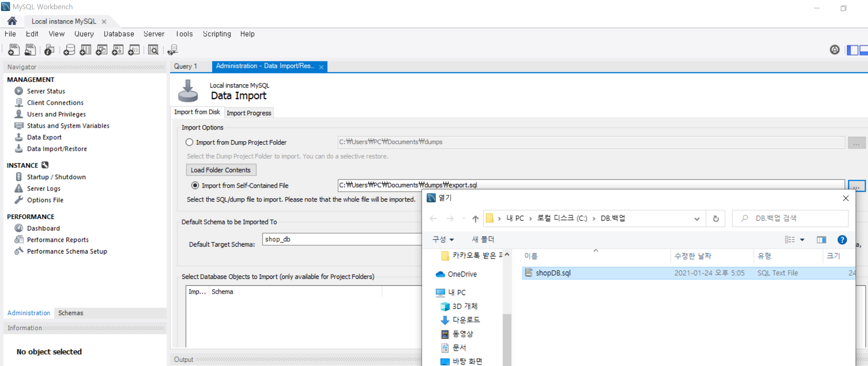Click the forward arrow in the Open dialog

450,218
